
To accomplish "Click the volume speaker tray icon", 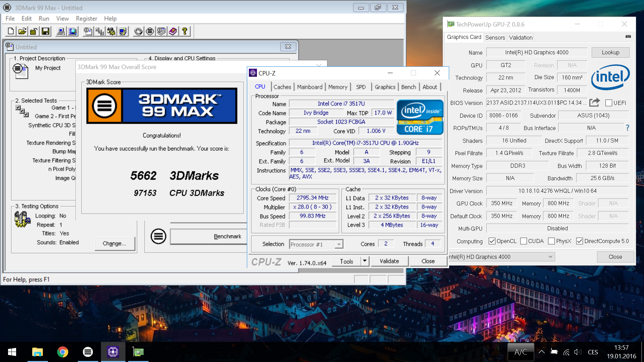I will [577, 352].
